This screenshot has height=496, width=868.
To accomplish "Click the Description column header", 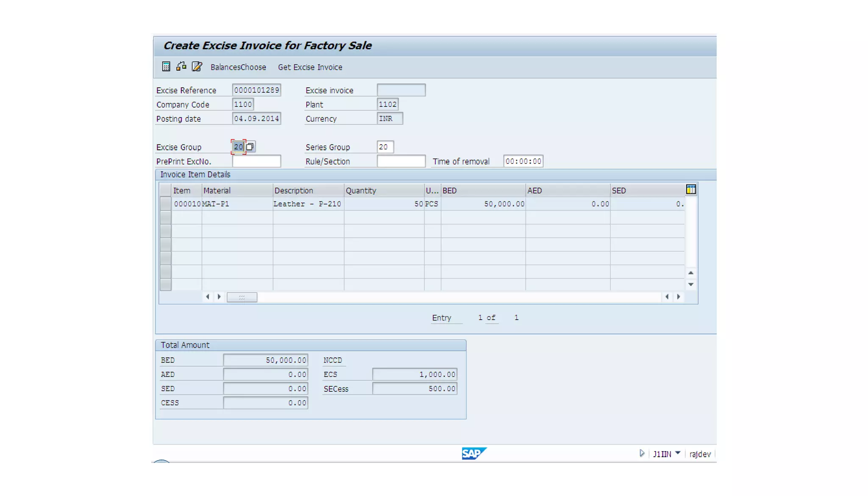I will point(308,190).
